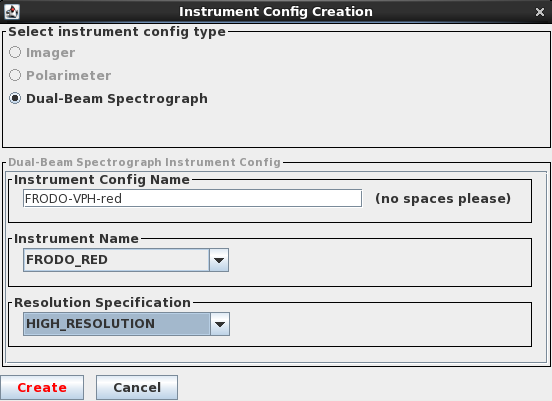Click the FRODO_RED combo box value
The image size is (552, 401).
click(117, 260)
